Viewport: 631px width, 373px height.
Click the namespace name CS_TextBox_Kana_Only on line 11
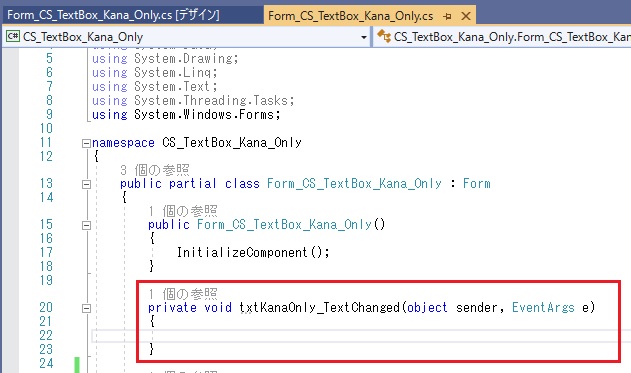(232, 143)
